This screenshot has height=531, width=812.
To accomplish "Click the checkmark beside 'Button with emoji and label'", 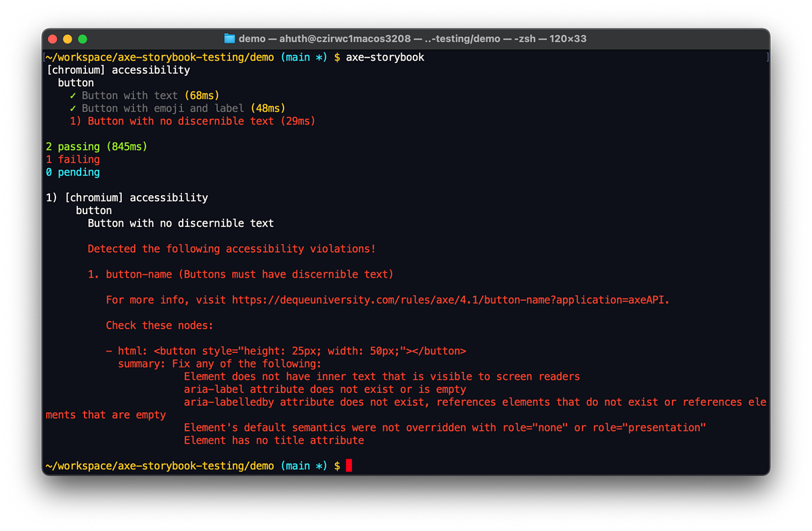I will click(71, 108).
